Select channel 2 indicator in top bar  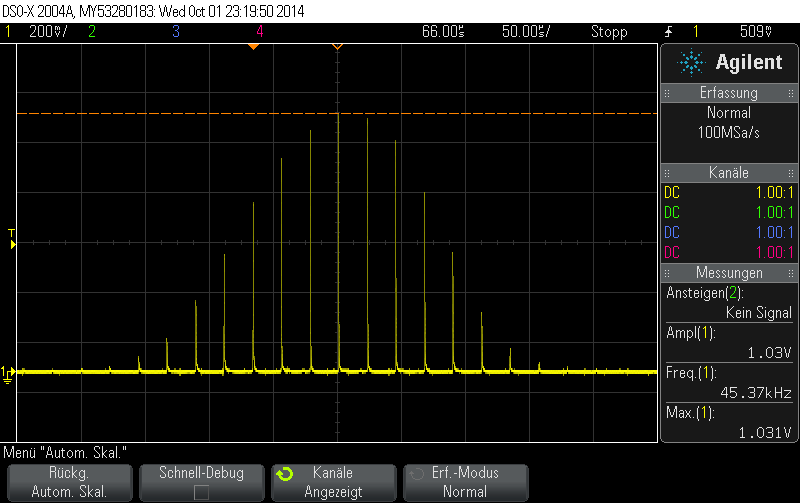[92, 32]
